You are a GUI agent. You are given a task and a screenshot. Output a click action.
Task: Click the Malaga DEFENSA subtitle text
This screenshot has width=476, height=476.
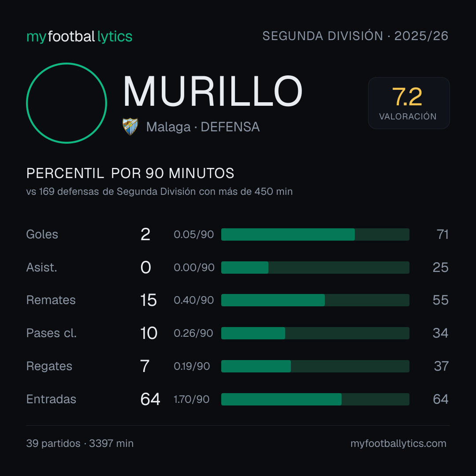tap(203, 127)
